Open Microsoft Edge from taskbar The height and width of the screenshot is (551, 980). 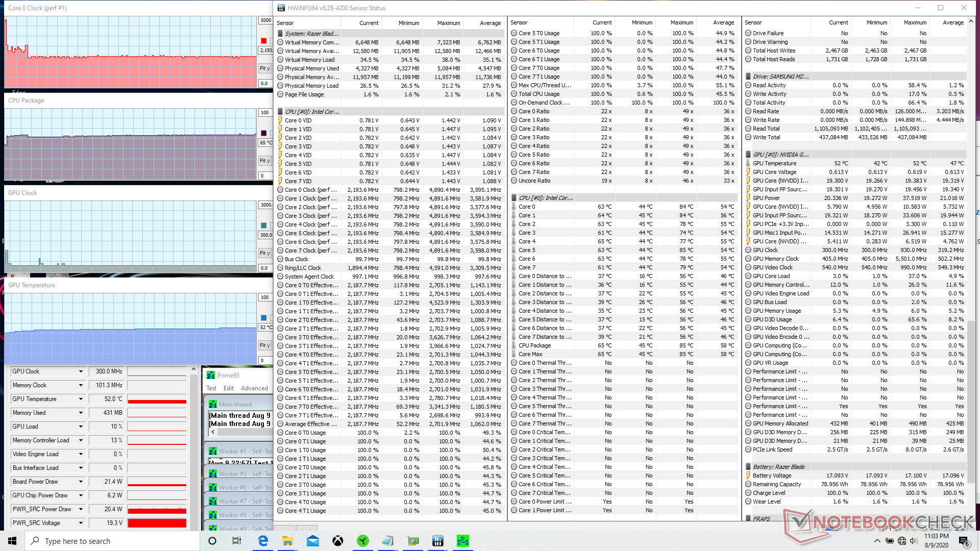coord(263,541)
